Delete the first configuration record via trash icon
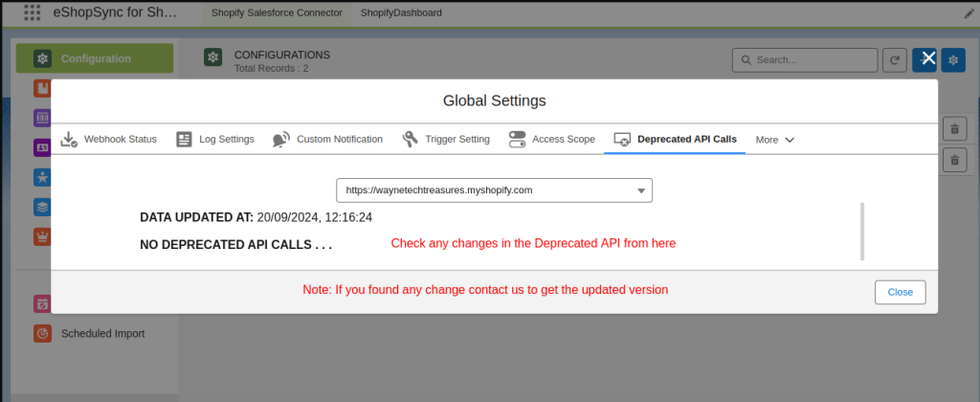 pyautogui.click(x=954, y=129)
